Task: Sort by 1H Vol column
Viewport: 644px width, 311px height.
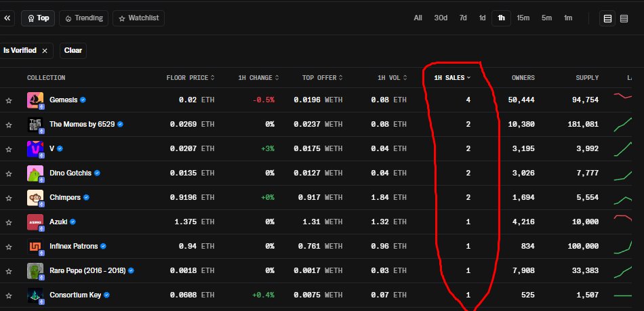Action: 393,78
